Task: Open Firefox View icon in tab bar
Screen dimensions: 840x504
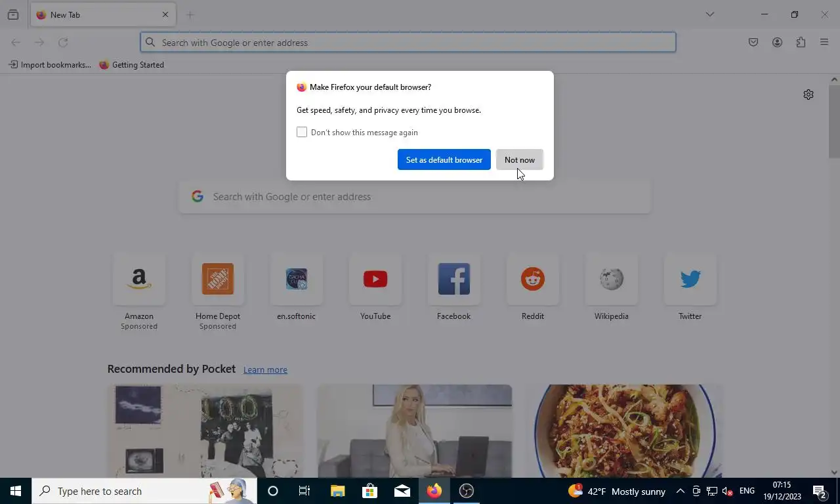Action: pyautogui.click(x=13, y=14)
